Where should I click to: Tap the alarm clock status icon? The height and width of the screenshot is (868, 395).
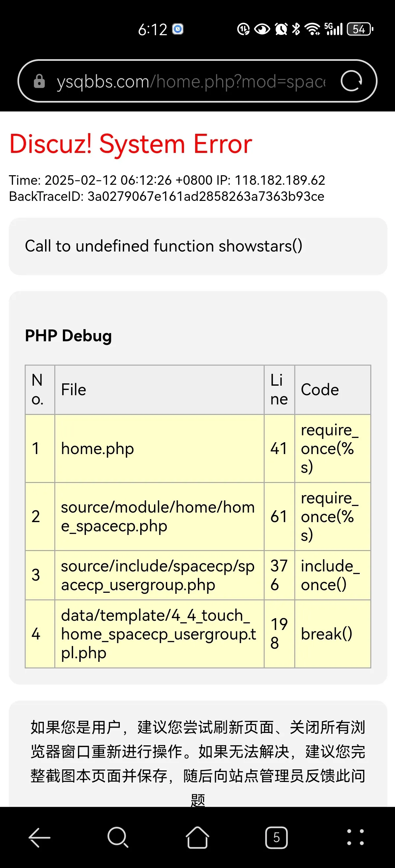(x=281, y=29)
